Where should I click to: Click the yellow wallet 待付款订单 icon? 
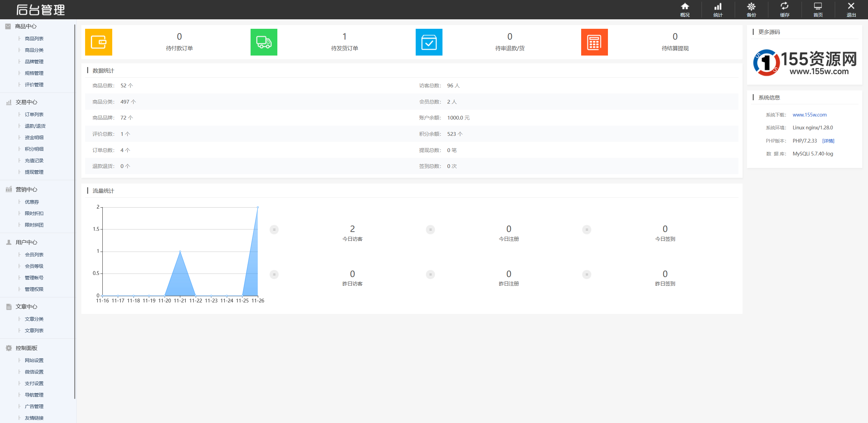click(99, 42)
